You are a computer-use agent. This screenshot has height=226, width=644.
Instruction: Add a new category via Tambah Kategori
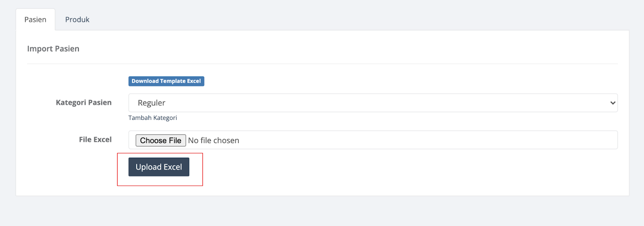click(153, 118)
